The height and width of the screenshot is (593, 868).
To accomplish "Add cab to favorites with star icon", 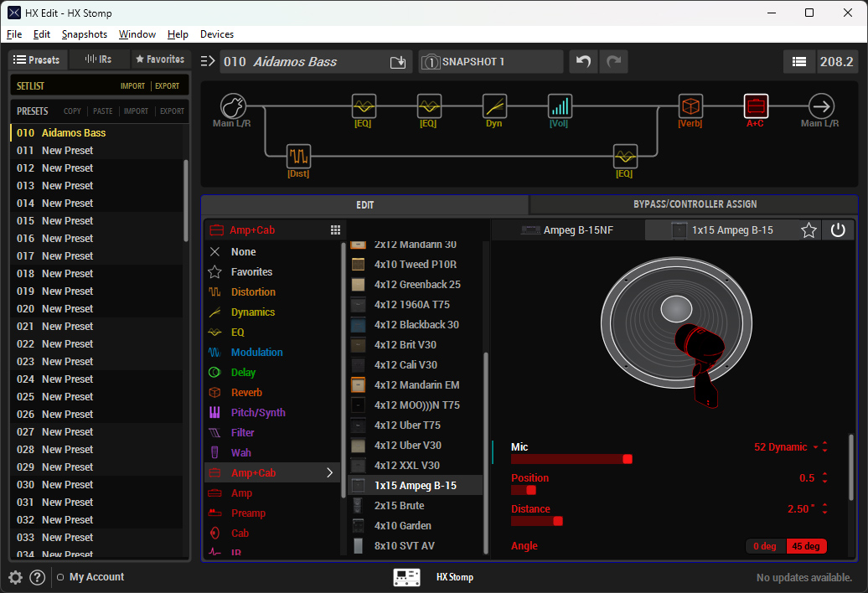I will 809,230.
